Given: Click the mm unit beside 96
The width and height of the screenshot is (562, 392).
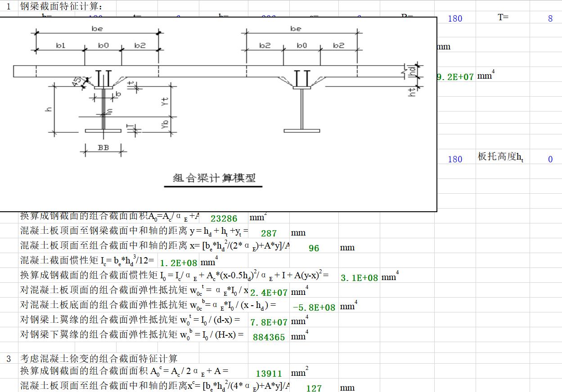Looking at the screenshot, I should click(347, 248).
